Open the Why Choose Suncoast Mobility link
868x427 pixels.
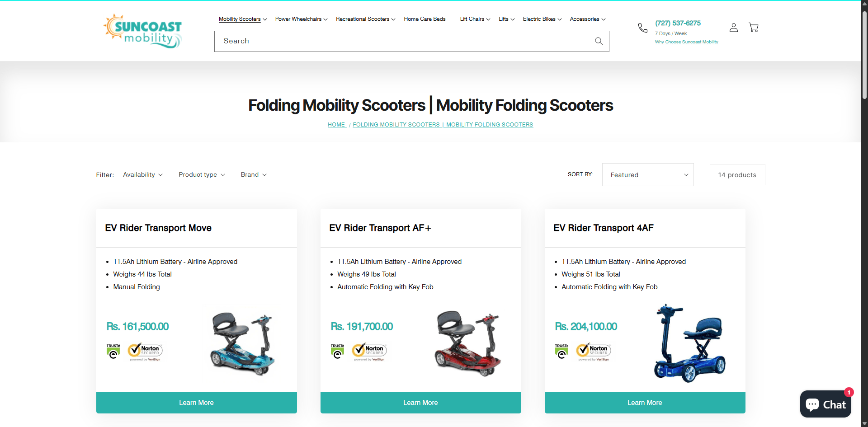click(x=686, y=42)
